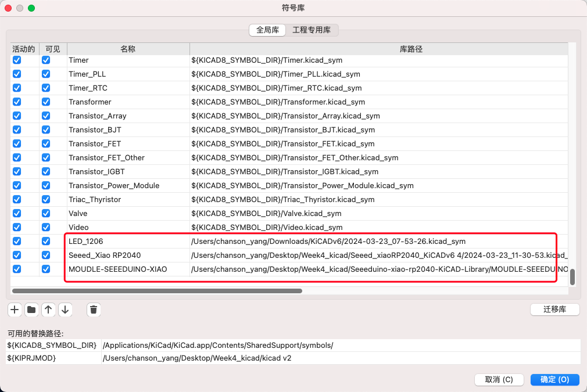Click the 迁移库 button
Viewport: 587px width, 392px height.
[555, 310]
